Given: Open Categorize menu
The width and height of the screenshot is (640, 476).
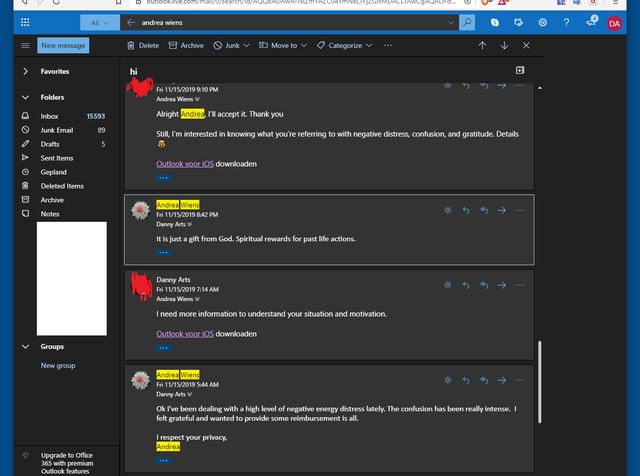Looking at the screenshot, I should tap(344, 45).
